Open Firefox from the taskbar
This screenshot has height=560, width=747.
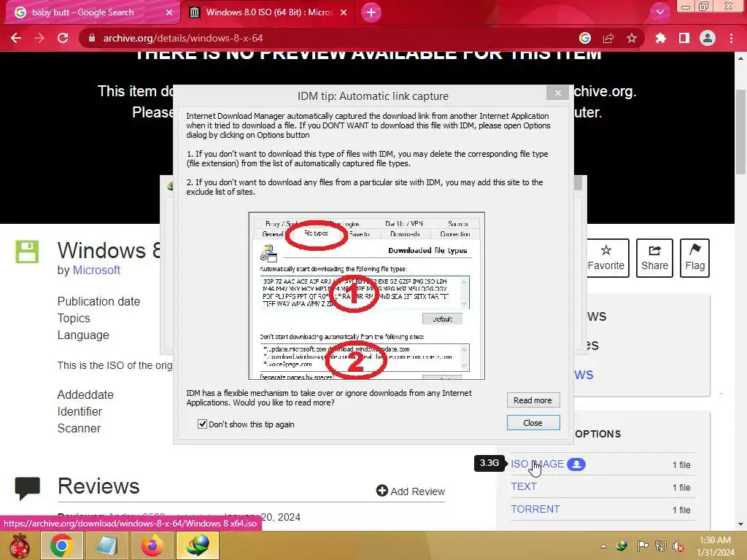coord(152,545)
